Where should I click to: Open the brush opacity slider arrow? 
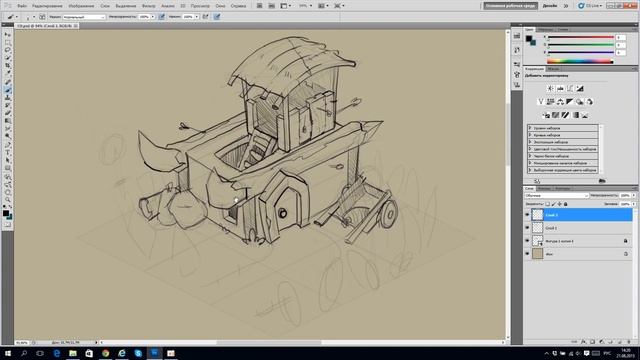point(153,17)
